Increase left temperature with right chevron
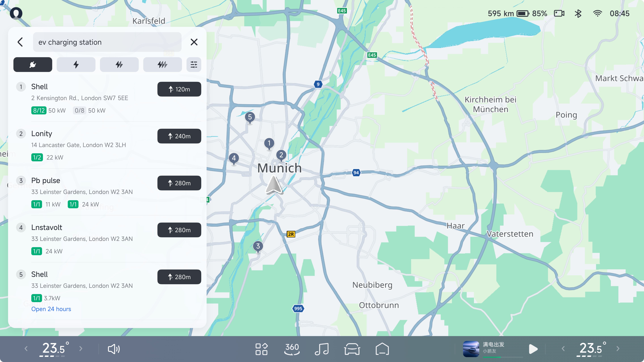The width and height of the screenshot is (644, 362). [x=81, y=348]
